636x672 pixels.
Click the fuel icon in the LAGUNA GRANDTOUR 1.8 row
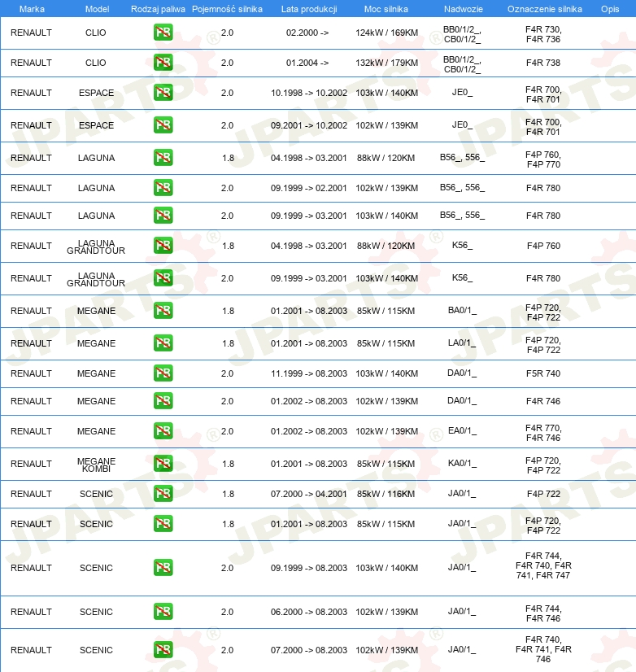pos(163,246)
